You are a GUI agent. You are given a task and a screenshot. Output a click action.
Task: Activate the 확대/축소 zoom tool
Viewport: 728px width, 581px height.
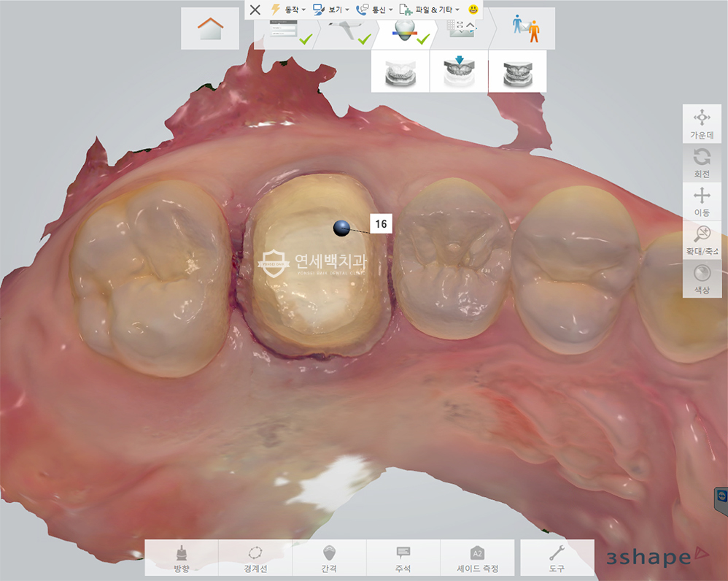click(702, 240)
